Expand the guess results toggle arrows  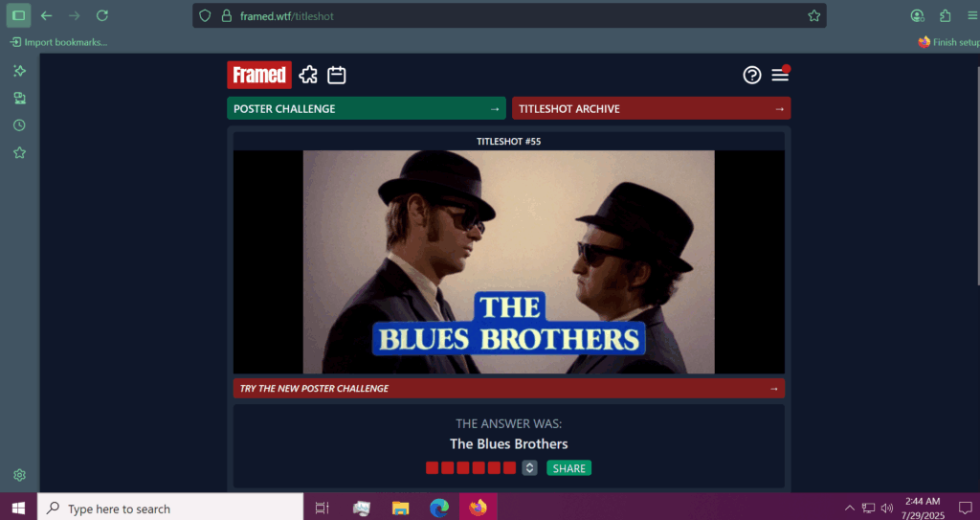[x=529, y=468]
